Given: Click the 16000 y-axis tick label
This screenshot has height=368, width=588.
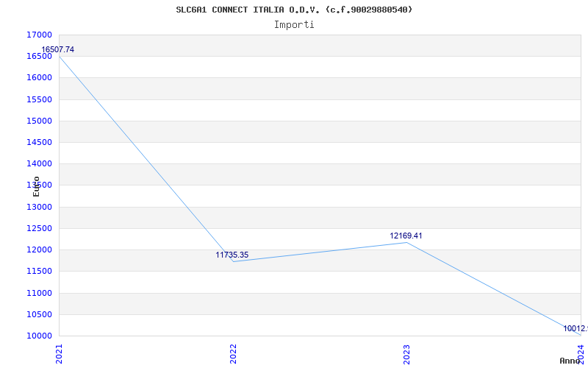Looking at the screenshot, I should tap(39, 78).
